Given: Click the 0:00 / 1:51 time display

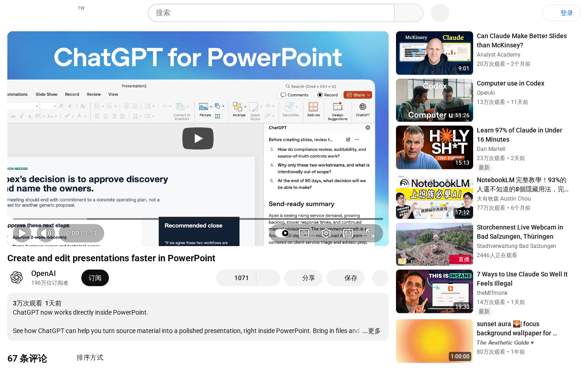Looking at the screenshot, I should (81, 233).
